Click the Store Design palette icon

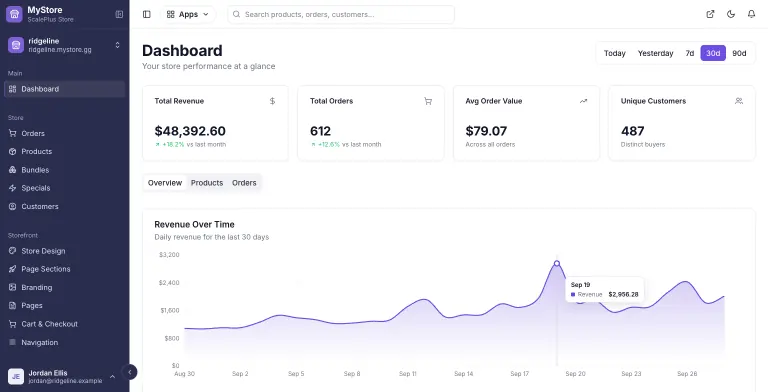click(13, 251)
